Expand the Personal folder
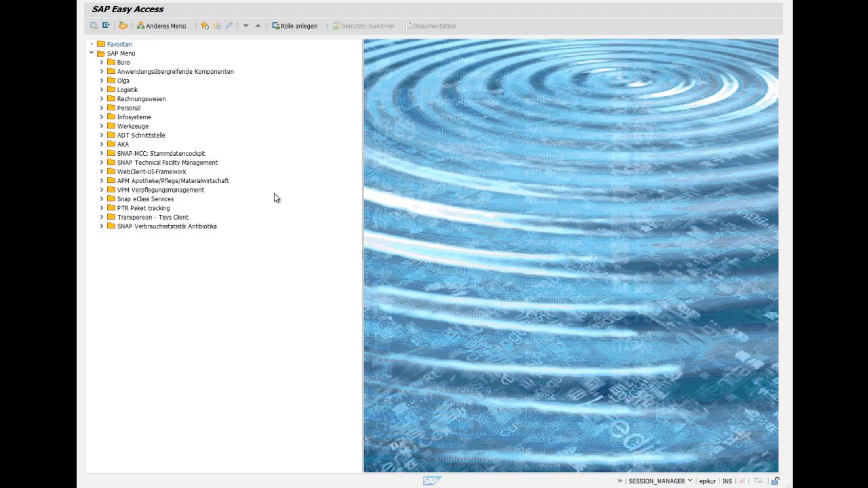 [102, 108]
